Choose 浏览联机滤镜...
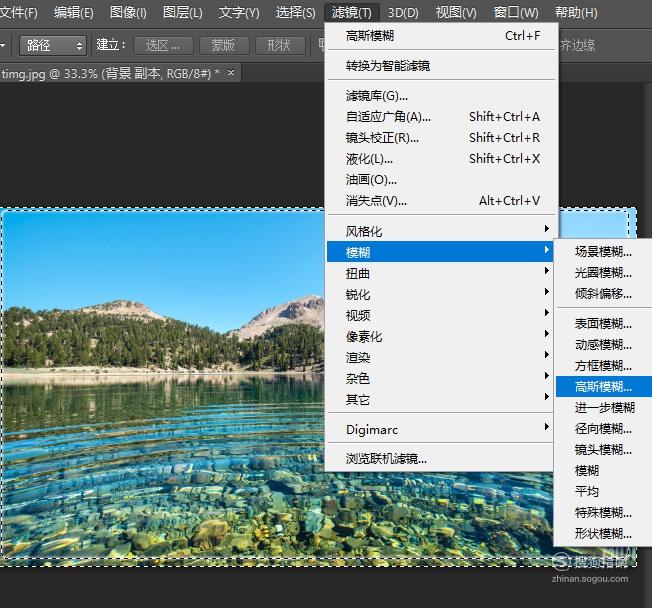652x608 pixels. click(x=440, y=459)
